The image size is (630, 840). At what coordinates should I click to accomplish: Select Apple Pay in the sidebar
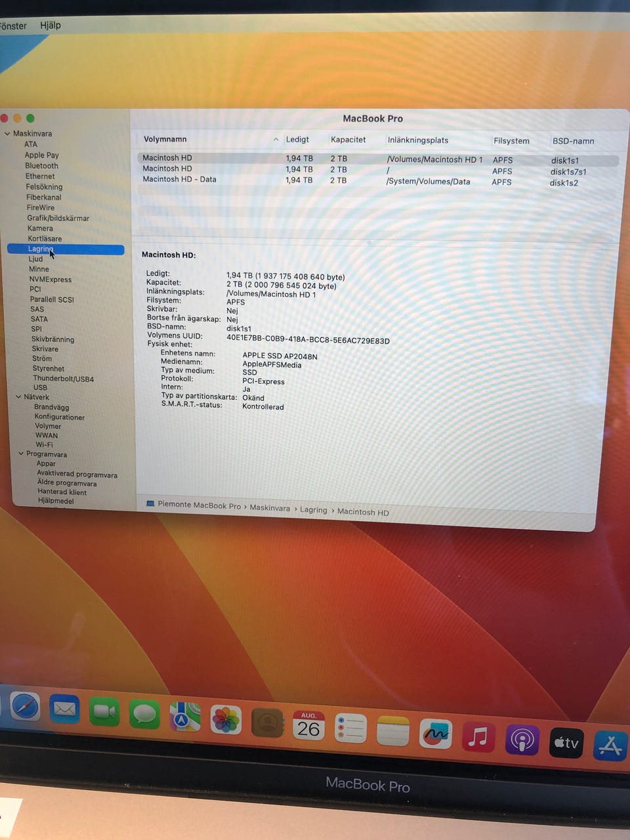pyautogui.click(x=41, y=156)
